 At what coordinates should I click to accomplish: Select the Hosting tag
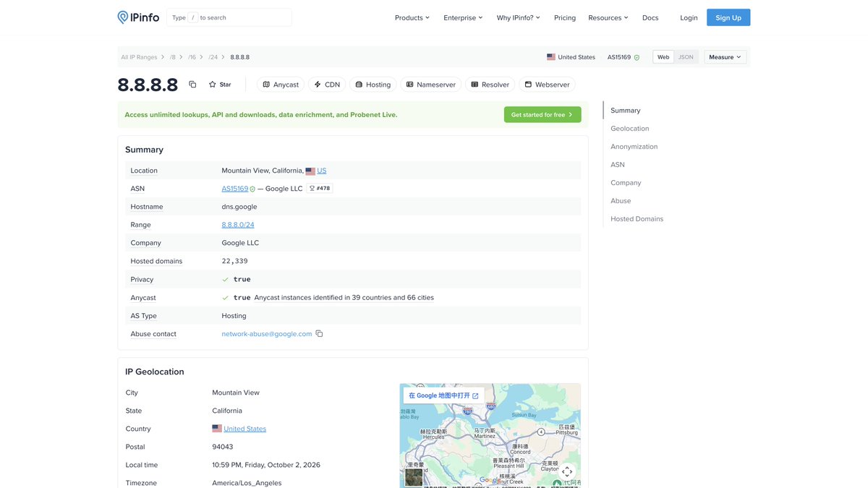pos(373,85)
